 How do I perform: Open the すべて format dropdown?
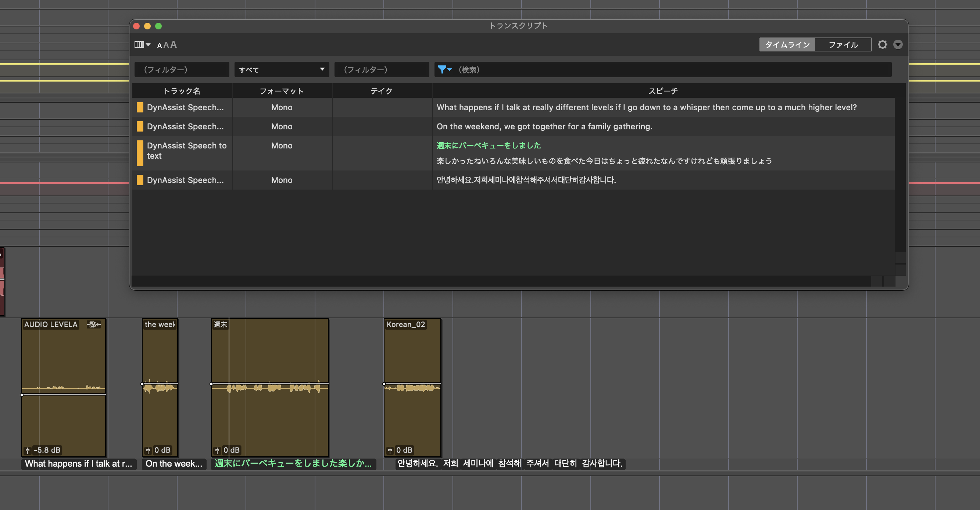click(x=282, y=69)
